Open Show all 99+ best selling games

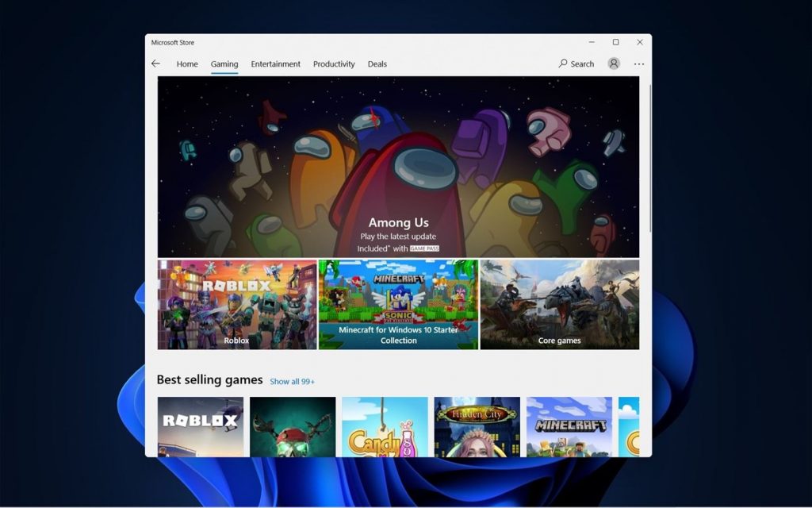tap(293, 381)
